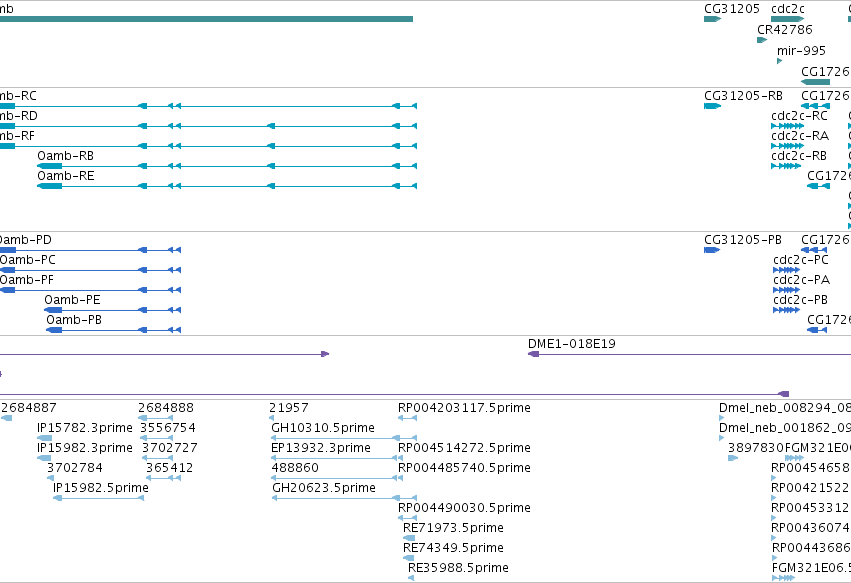Click the Oamb-RE transcript track line
851x583 pixels.
pos(227,186)
